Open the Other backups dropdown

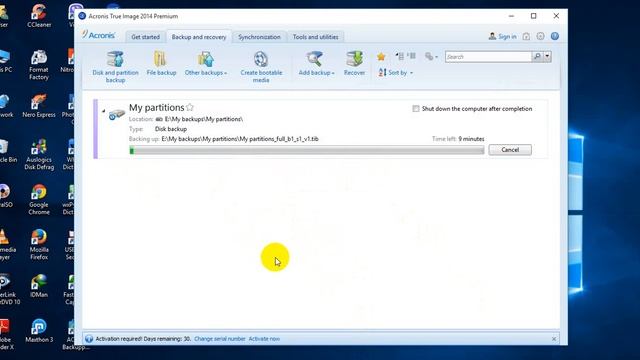point(205,64)
